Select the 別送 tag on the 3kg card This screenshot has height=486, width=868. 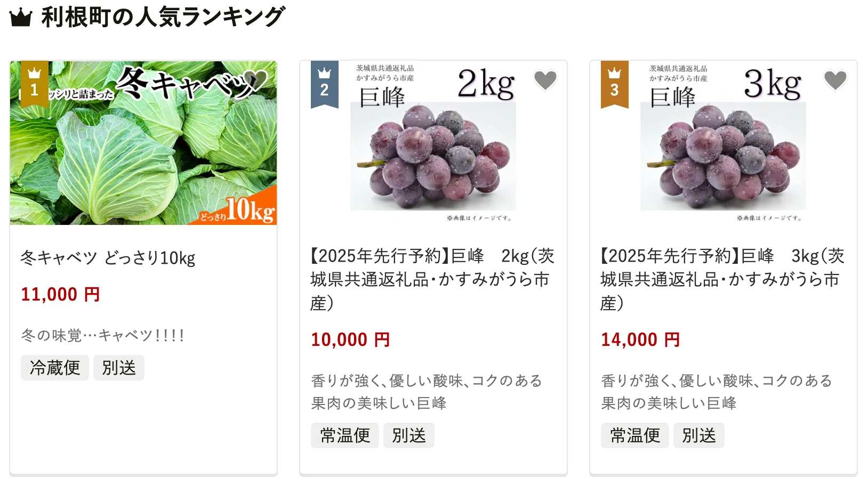coord(699,435)
